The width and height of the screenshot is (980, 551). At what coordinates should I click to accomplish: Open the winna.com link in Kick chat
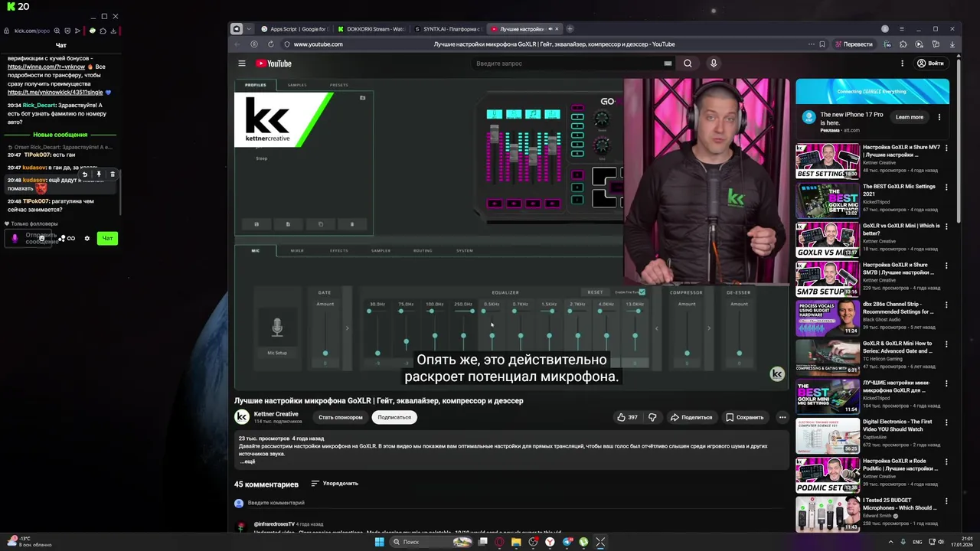46,67
